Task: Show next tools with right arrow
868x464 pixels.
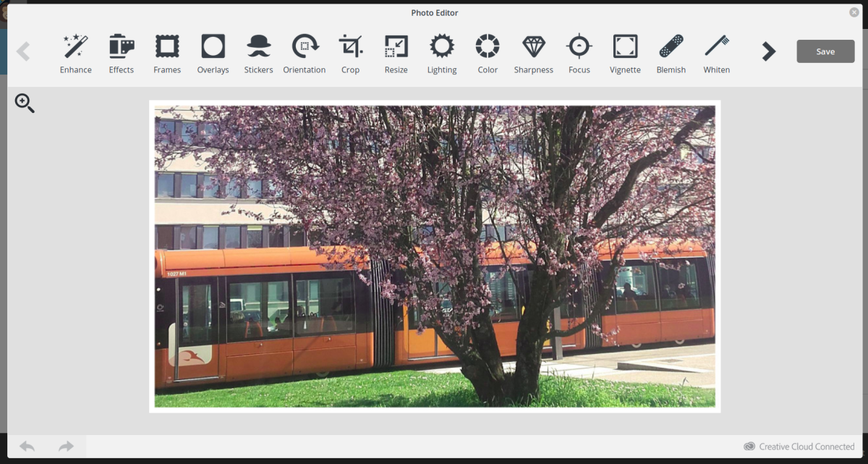Action: point(769,51)
